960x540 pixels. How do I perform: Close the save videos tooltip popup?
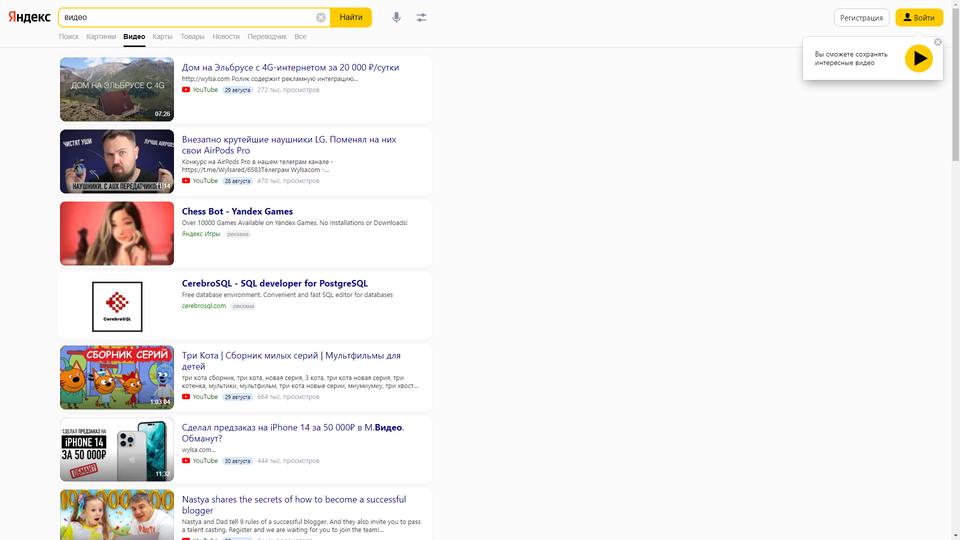point(938,42)
